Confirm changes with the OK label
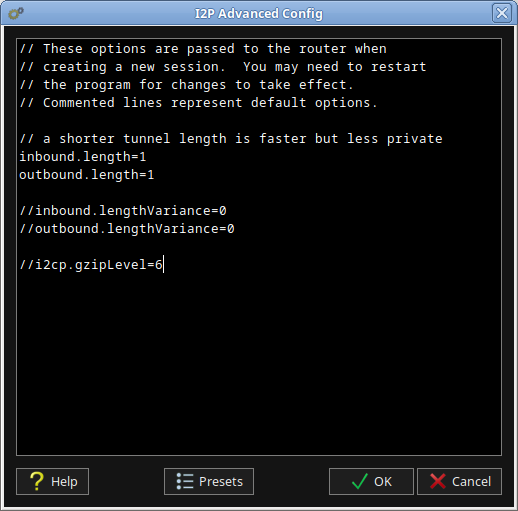This screenshot has width=518, height=511. point(383,482)
